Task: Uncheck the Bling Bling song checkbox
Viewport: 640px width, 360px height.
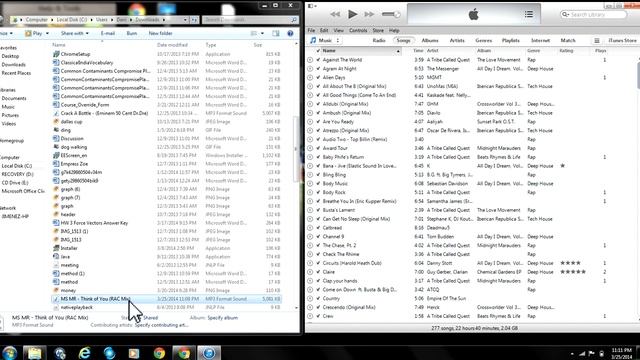Action: pyautogui.click(x=318, y=175)
